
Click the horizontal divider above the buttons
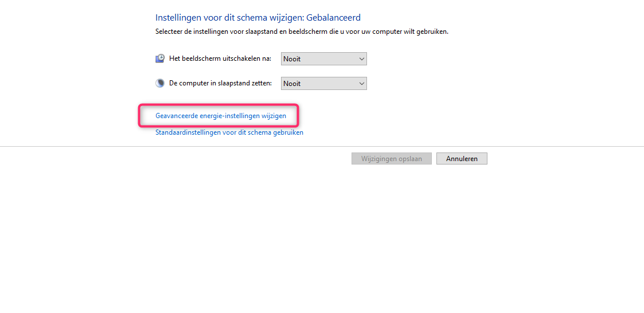click(322, 146)
